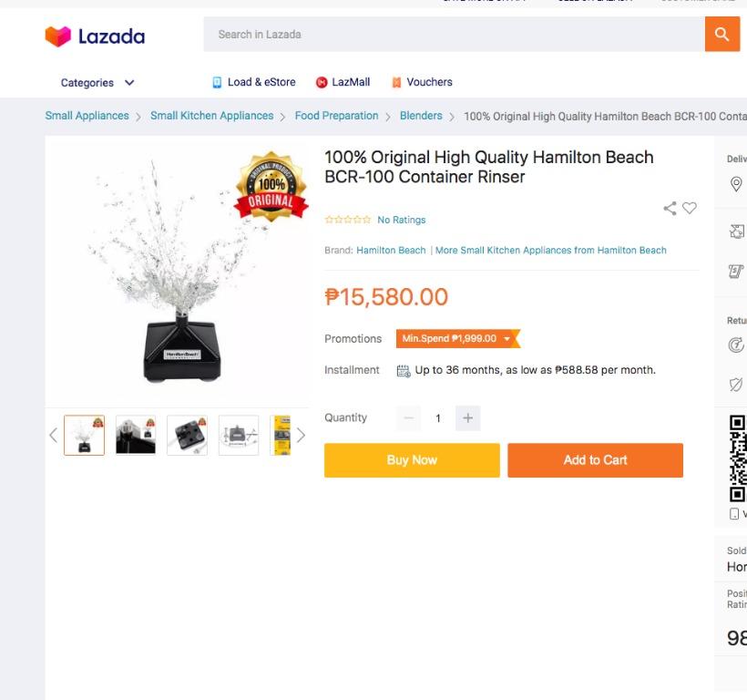This screenshot has height=700, width=747.
Task: Click the Add to Cart button
Action: pos(596,460)
